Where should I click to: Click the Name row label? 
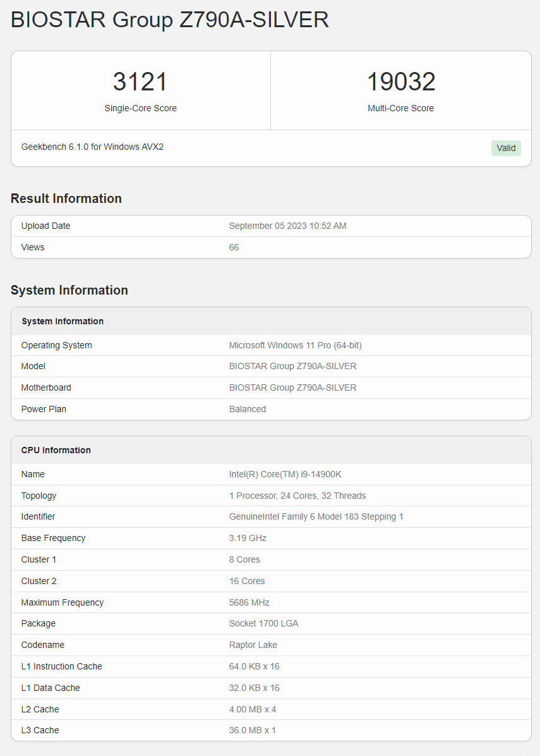(33, 475)
